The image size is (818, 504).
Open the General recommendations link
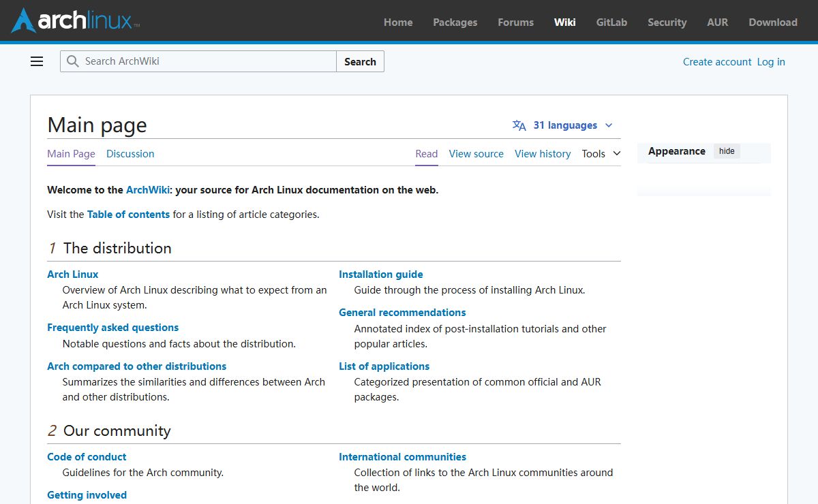pyautogui.click(x=402, y=313)
